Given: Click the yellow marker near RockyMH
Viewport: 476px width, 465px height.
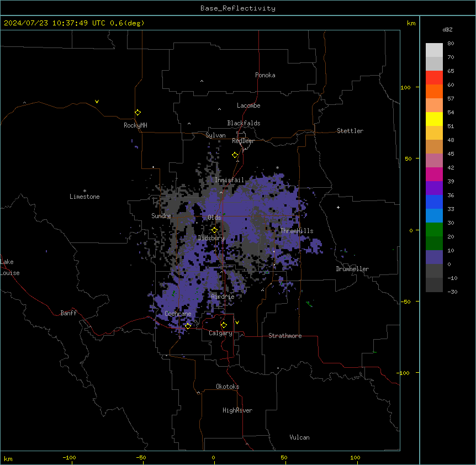Looking at the screenshot, I should click(x=137, y=112).
